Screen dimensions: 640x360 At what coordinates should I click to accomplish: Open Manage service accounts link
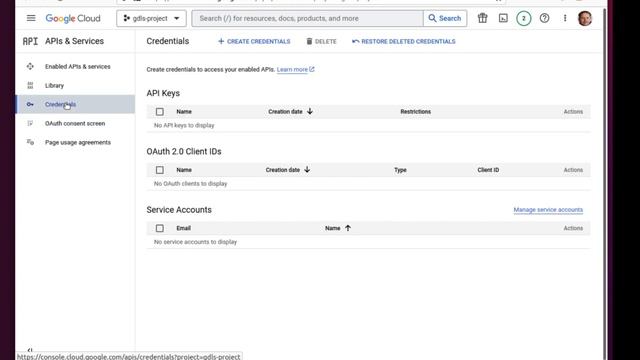click(548, 210)
